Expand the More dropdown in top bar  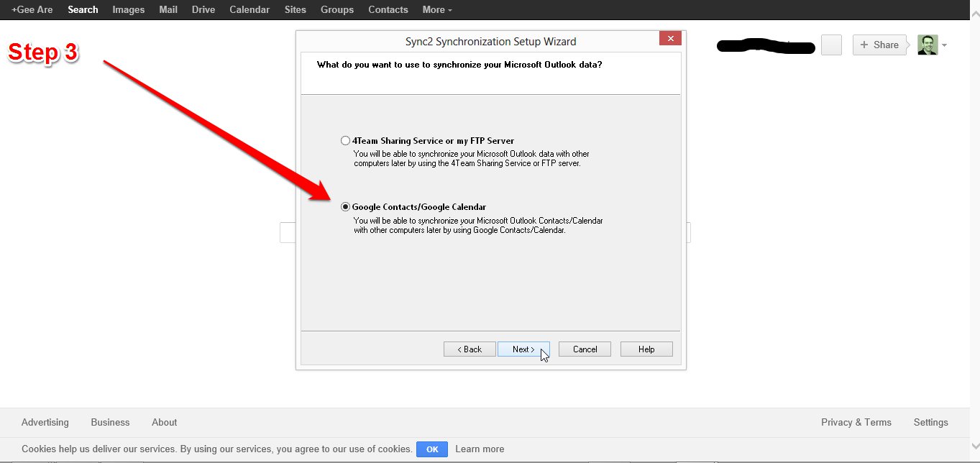coord(437,9)
